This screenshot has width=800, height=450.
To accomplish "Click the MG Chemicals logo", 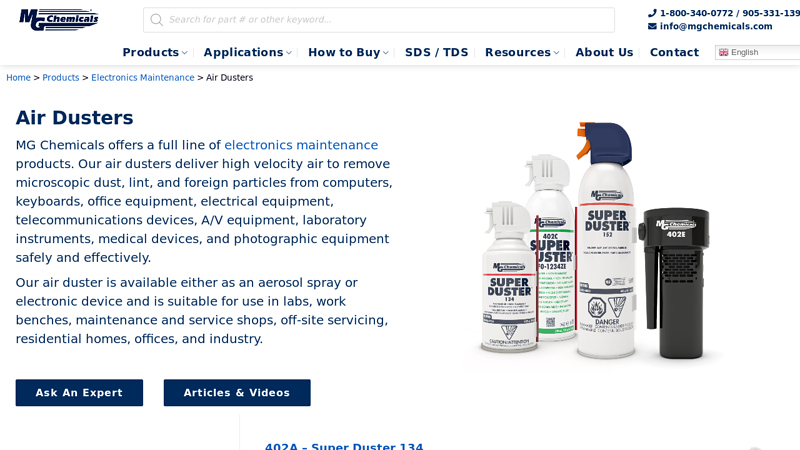I will click(x=59, y=19).
